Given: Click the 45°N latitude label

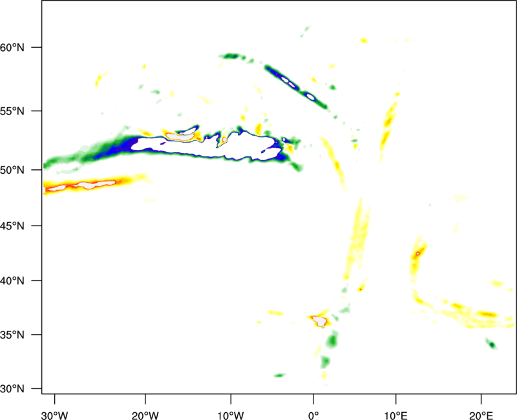Looking at the screenshot, I should point(12,226).
